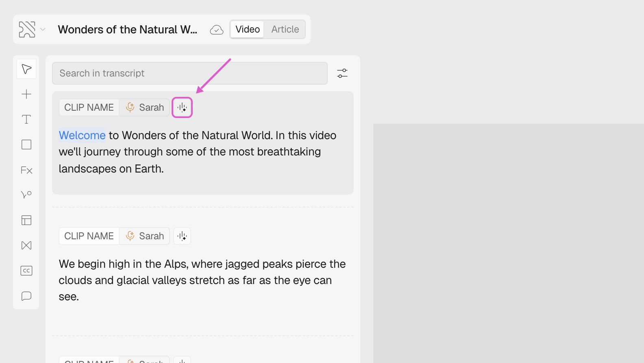
Task: Focus the Search in transcript field
Action: [190, 73]
